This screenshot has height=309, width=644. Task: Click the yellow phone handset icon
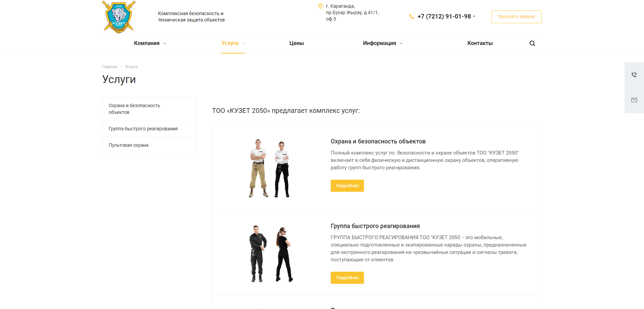coord(412,16)
